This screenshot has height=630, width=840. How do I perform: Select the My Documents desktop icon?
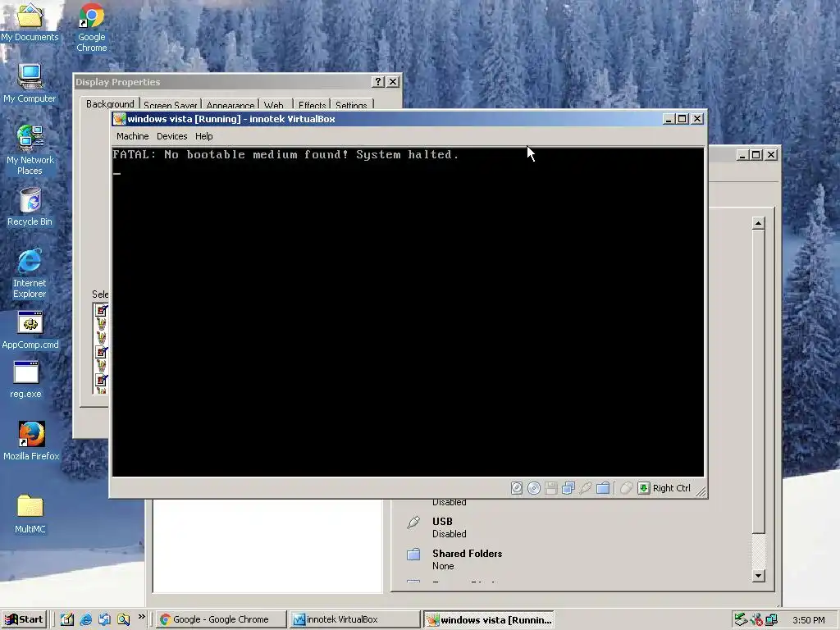[x=30, y=22]
